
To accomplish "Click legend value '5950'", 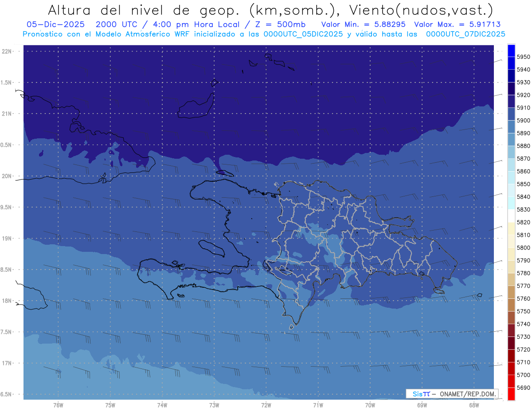I will click(524, 57).
